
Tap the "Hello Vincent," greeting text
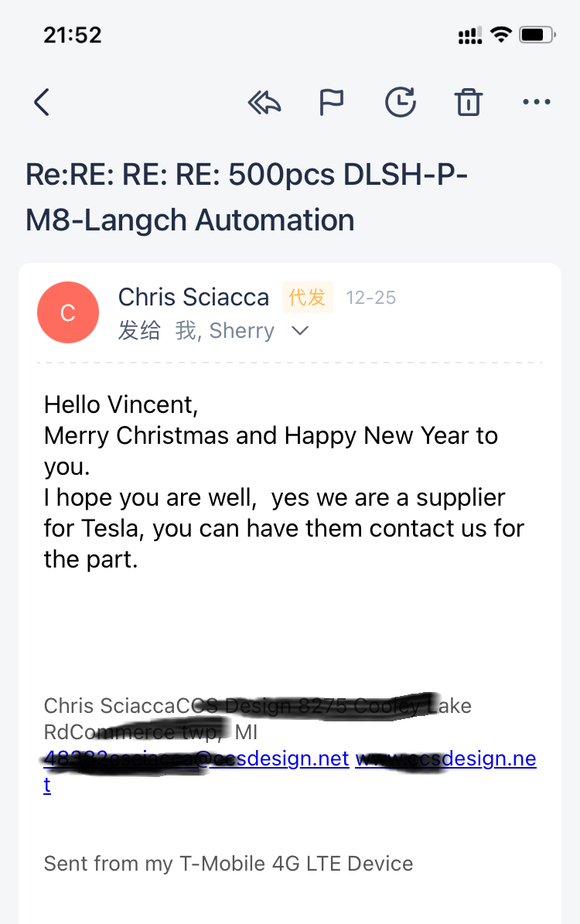click(x=121, y=404)
